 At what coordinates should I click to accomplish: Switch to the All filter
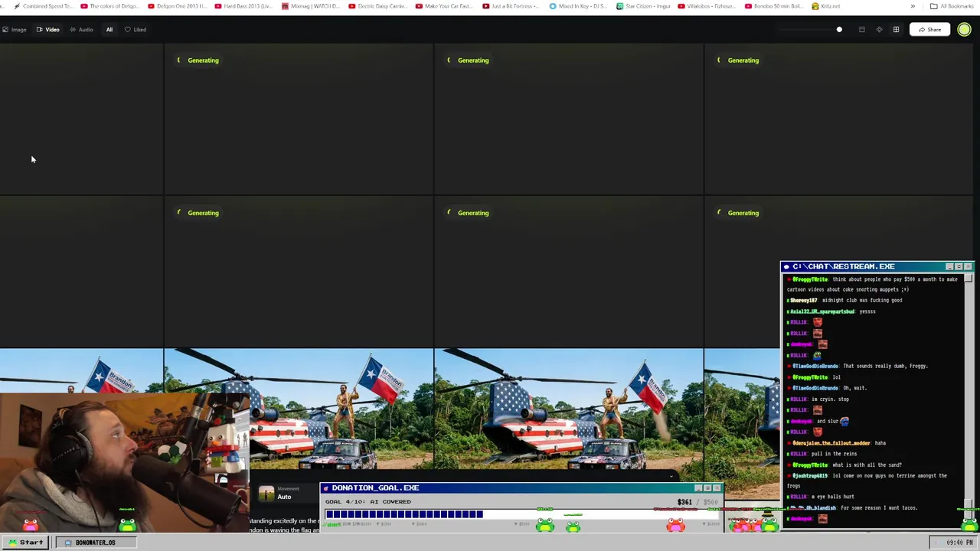point(109,30)
